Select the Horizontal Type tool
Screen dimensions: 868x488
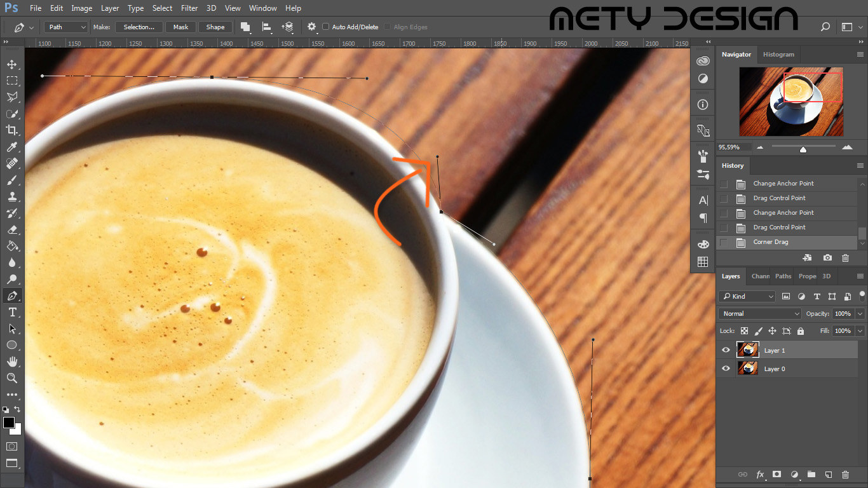(11, 312)
